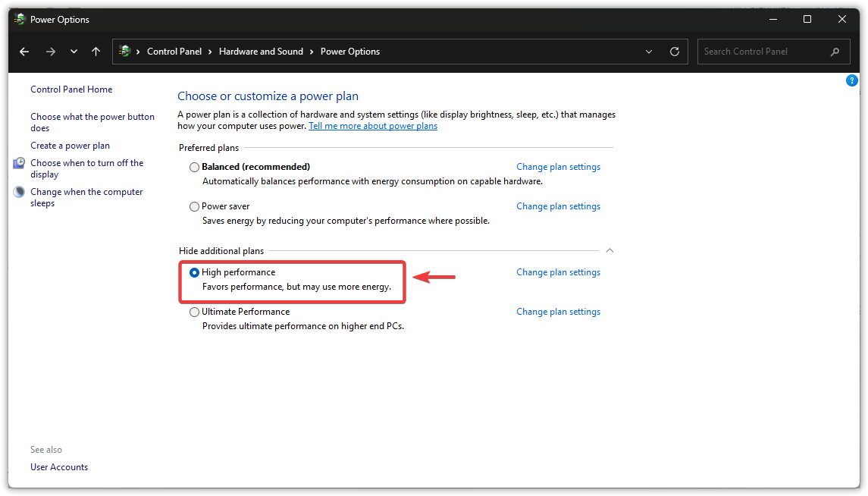
Task: Click the address bar Control Panel icon
Action: (125, 52)
